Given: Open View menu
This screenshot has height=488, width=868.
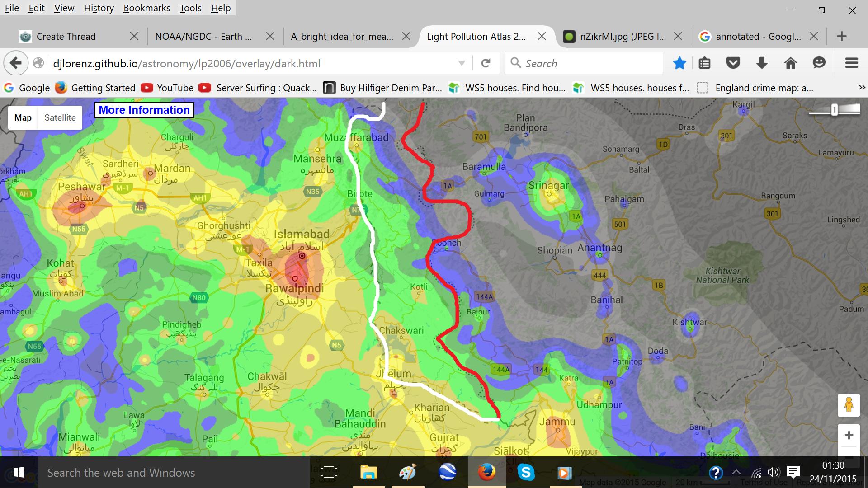Looking at the screenshot, I should [x=64, y=8].
